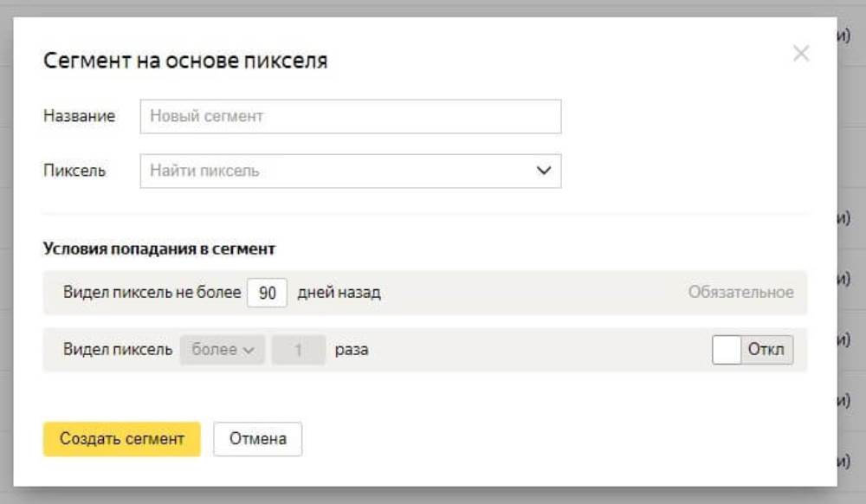This screenshot has width=866, height=504.
Task: Click the white handle of the Откл switch
Action: pos(727,350)
